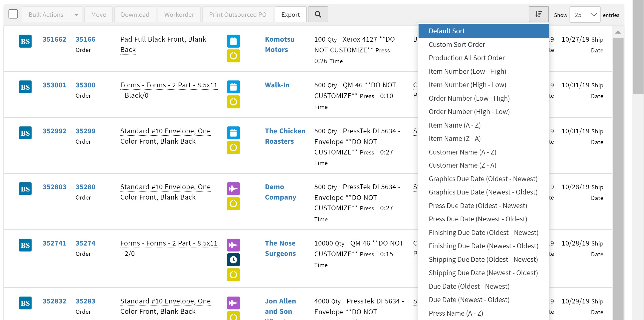
Task: Click the BS badge for item 351662
Action: (25, 41)
